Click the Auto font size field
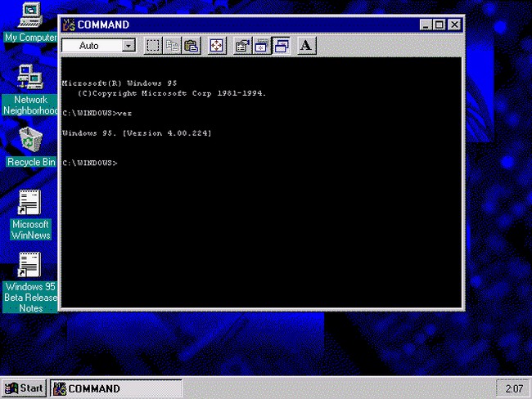The image size is (532, 399). point(90,46)
